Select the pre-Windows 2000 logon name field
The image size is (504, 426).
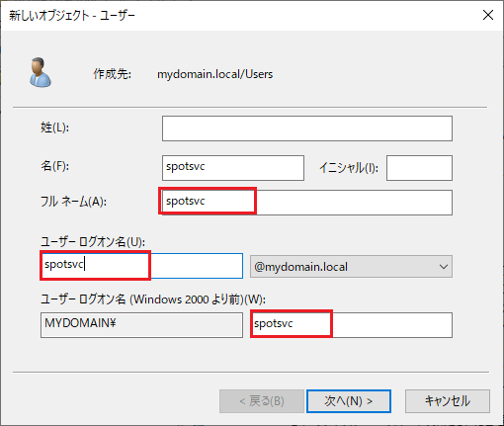tap(351, 325)
